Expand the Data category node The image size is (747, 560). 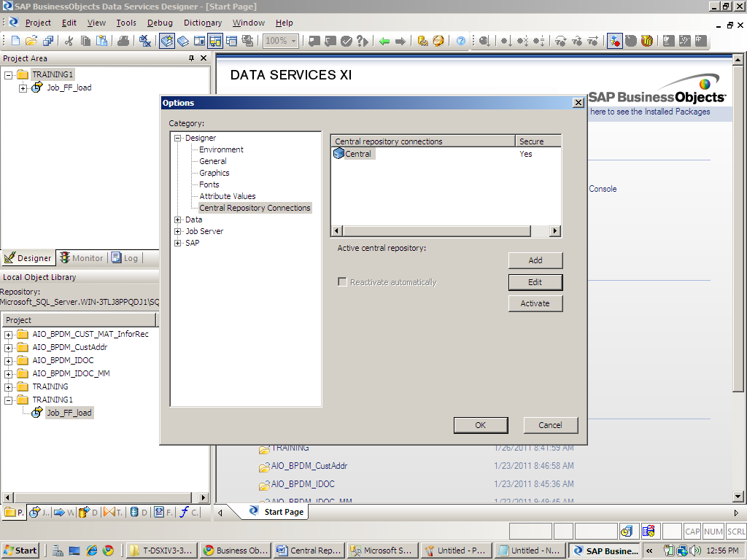(178, 219)
